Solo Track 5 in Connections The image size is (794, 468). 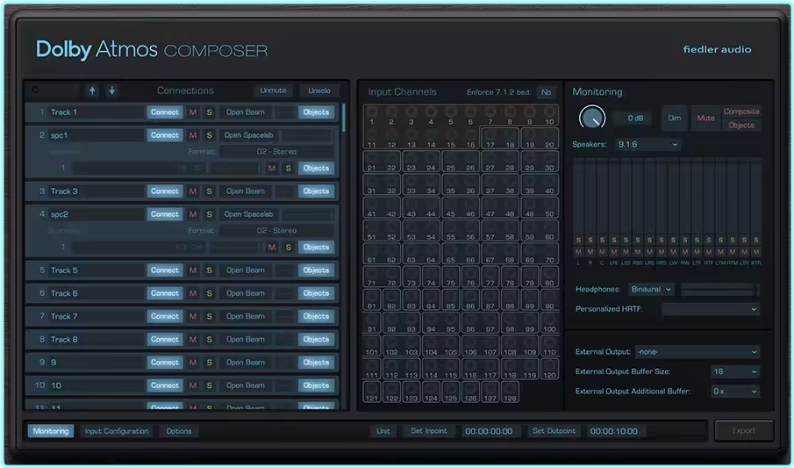point(209,270)
